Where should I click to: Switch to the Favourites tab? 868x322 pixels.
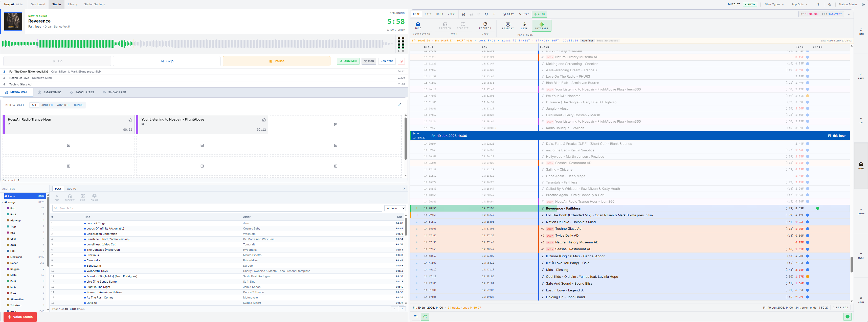82,92
